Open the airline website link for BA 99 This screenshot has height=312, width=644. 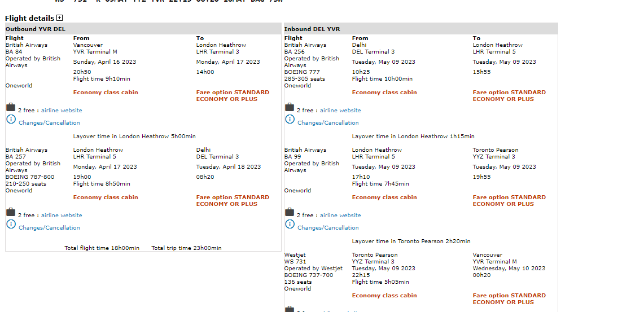(340, 216)
